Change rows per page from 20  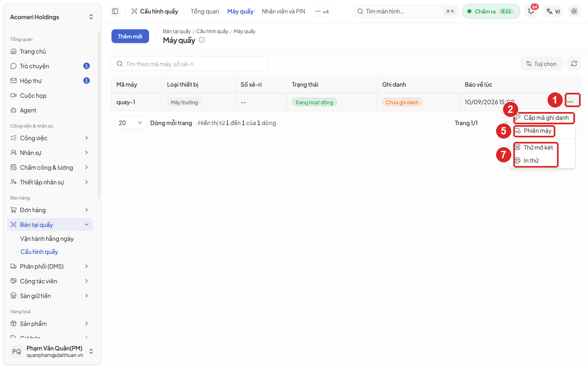(x=130, y=123)
